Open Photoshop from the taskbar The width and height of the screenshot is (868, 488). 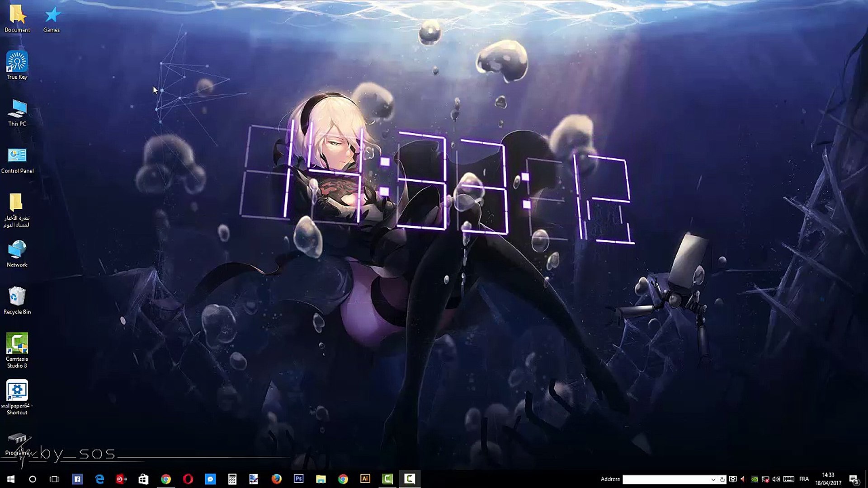tap(298, 479)
